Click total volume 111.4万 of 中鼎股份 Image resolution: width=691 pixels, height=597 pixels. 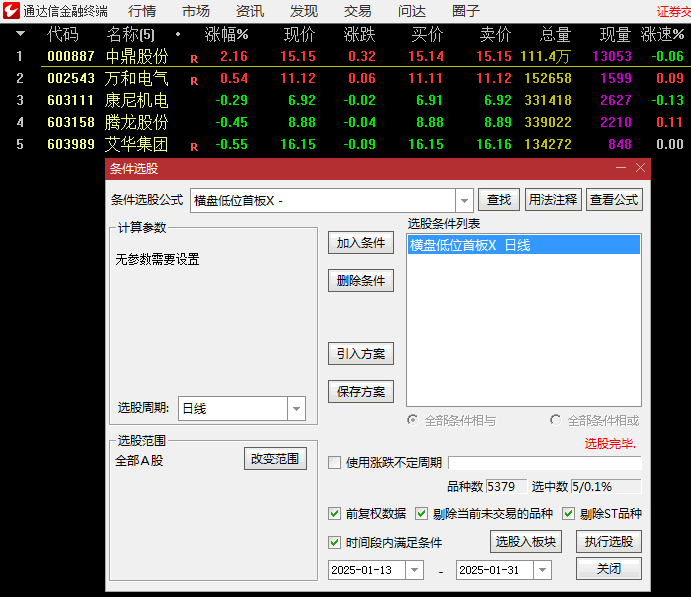pyautogui.click(x=546, y=56)
